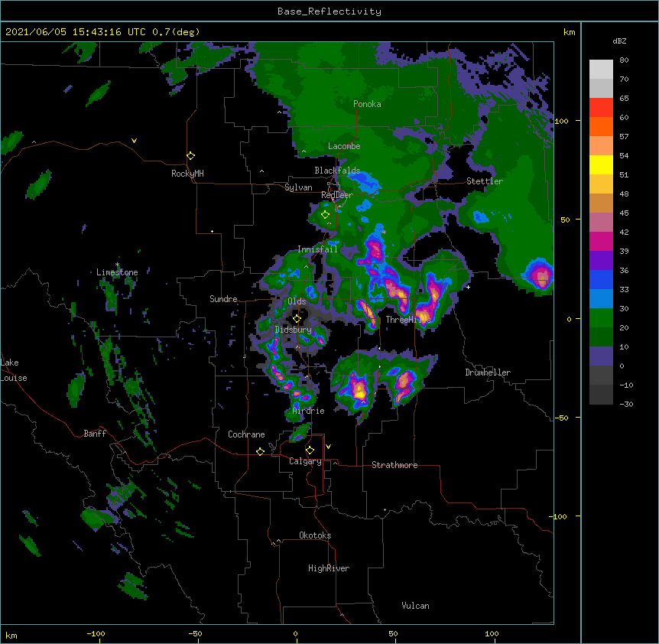Pick the green 20 dBZ legend swatch

(601, 318)
